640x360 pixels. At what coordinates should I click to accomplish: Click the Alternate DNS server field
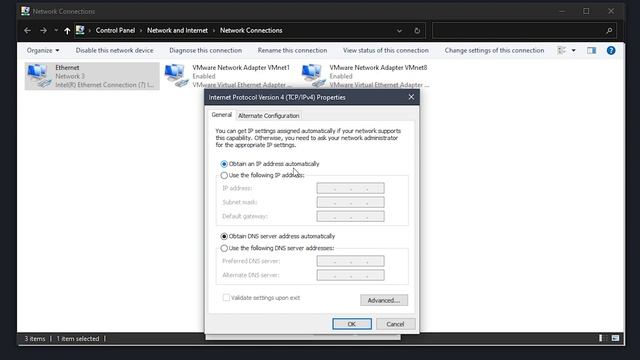(351, 275)
